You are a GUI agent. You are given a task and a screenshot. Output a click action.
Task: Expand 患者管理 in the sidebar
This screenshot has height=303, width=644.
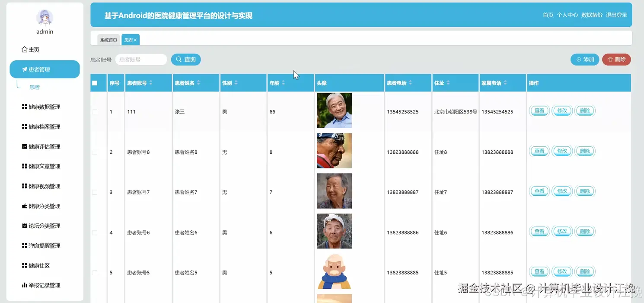[x=45, y=69]
